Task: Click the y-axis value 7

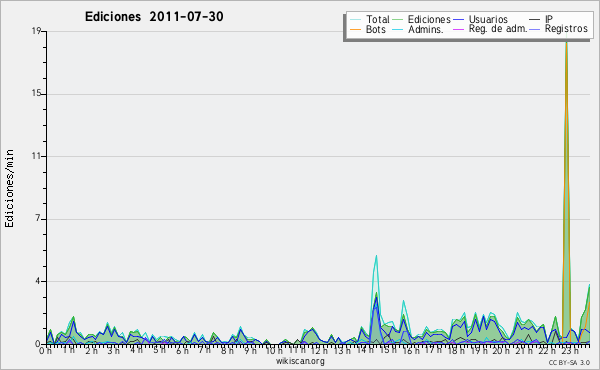Action: pos(38,219)
